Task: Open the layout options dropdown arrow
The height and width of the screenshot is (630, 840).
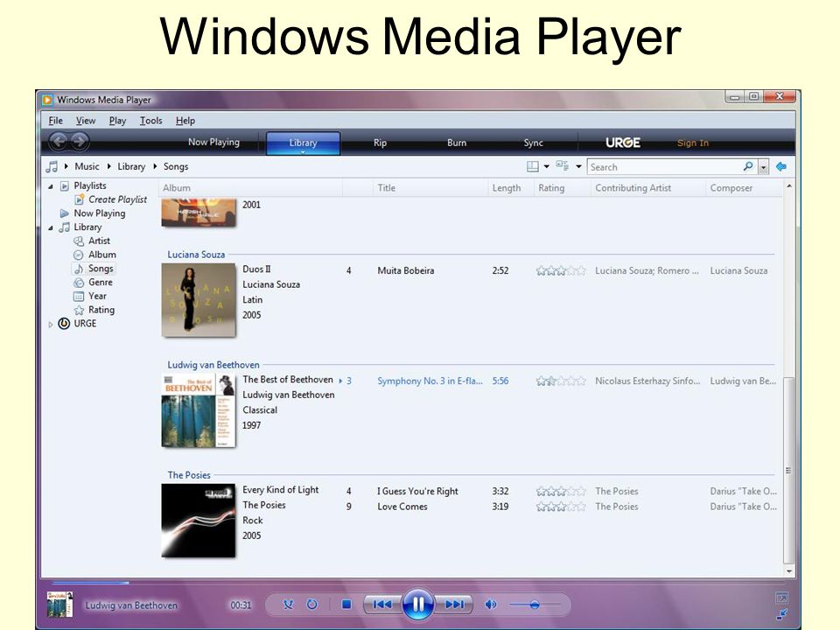Action: pyautogui.click(x=546, y=166)
